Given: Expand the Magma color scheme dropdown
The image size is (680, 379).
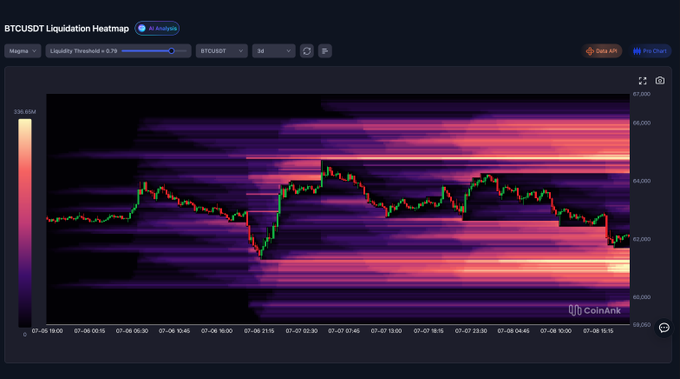Looking at the screenshot, I should 23,51.
